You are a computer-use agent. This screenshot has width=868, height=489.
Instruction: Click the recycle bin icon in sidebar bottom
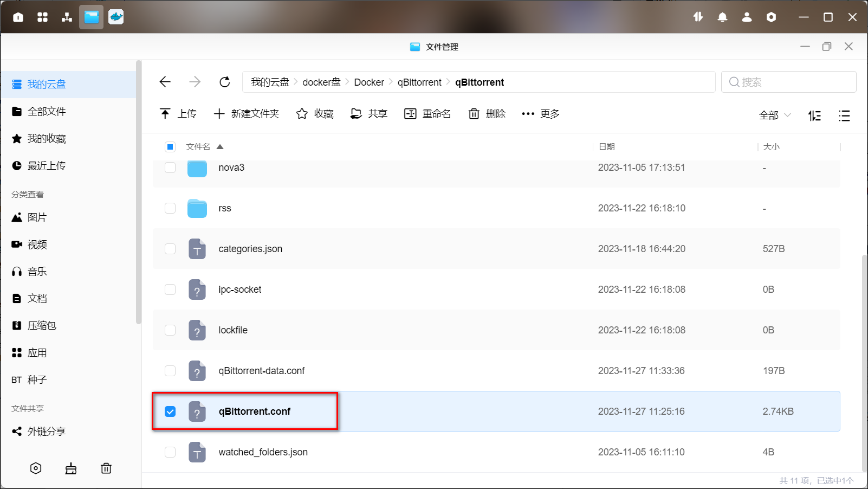coord(106,468)
